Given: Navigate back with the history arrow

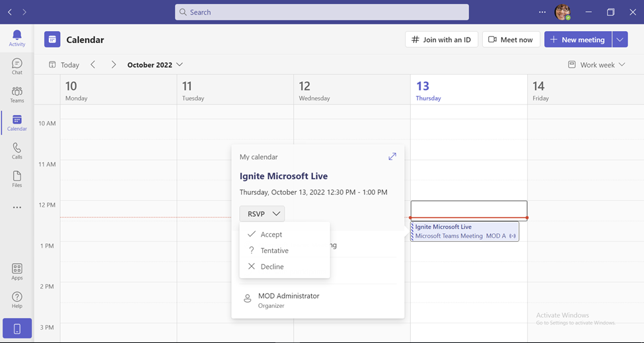Looking at the screenshot, I should point(10,13).
